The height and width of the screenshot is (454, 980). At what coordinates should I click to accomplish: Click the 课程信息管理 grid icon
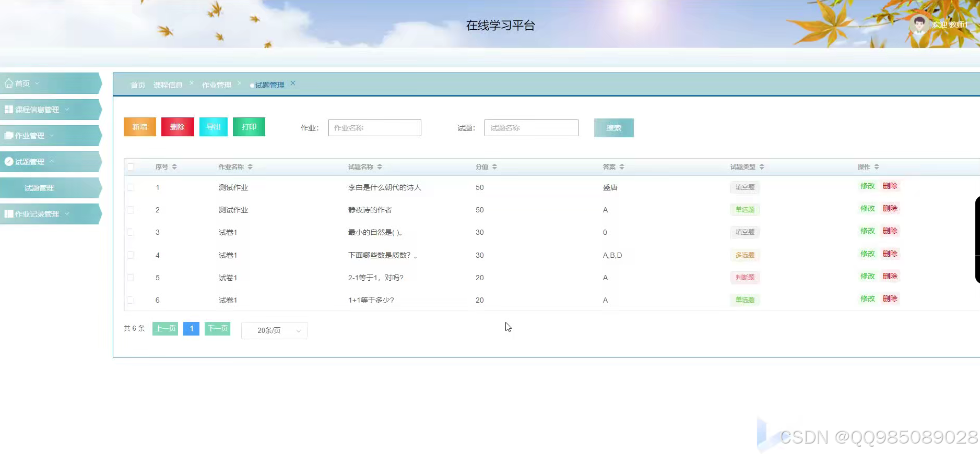tap(9, 110)
